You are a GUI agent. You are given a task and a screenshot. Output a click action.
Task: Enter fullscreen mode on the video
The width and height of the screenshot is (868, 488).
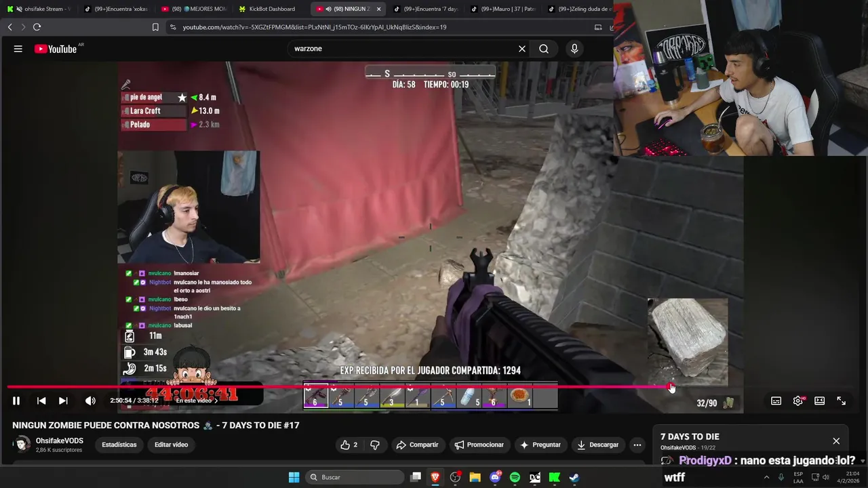[x=841, y=401]
